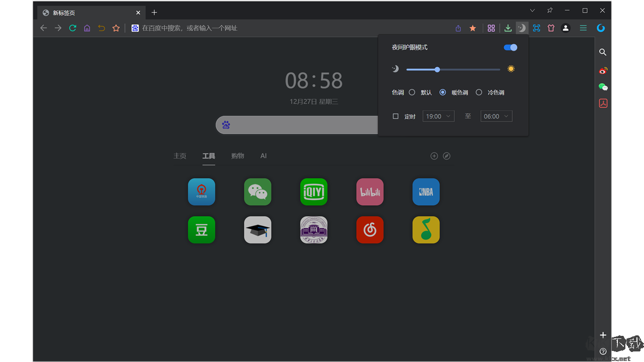This screenshot has width=644, height=362.
Task: Open WeChat from the right sidebar
Action: [603, 86]
